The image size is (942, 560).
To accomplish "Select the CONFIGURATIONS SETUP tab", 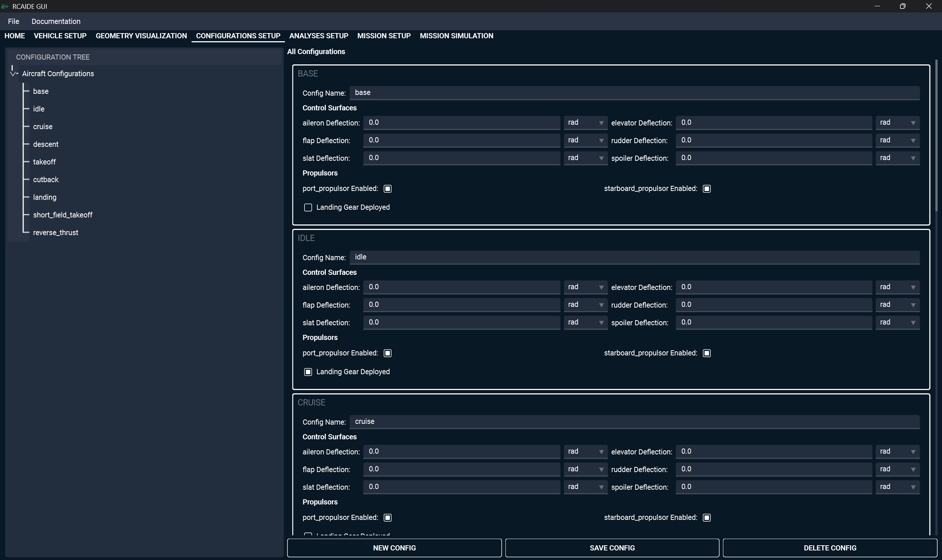I will pyautogui.click(x=238, y=36).
